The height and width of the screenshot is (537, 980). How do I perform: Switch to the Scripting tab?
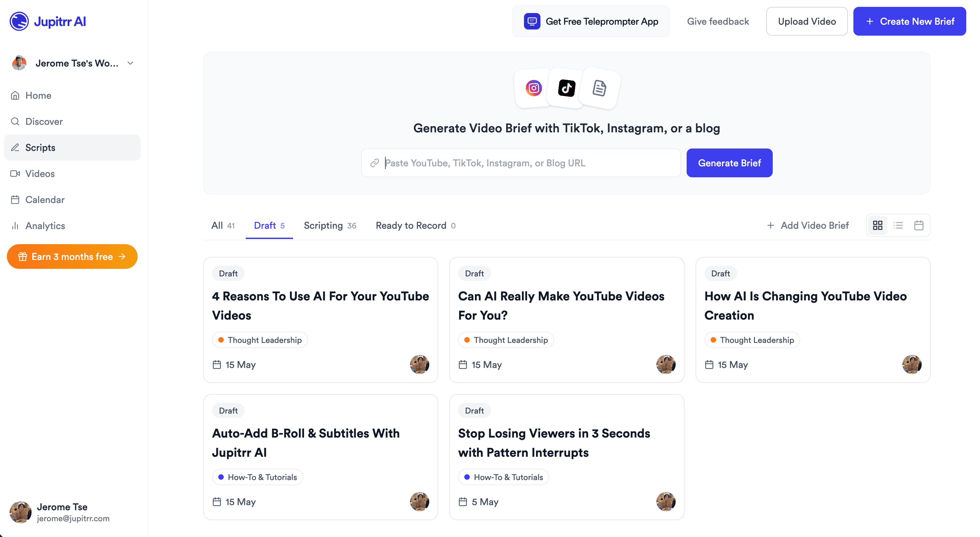(x=330, y=226)
